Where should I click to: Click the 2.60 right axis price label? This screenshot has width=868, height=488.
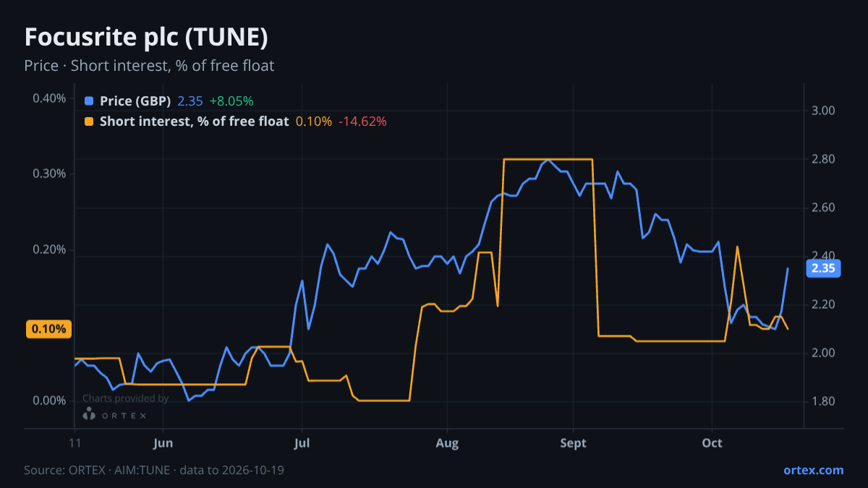824,207
